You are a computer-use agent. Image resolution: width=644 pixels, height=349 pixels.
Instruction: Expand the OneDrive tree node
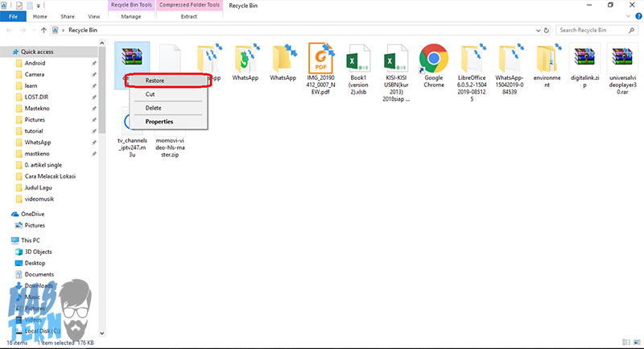pos(6,214)
